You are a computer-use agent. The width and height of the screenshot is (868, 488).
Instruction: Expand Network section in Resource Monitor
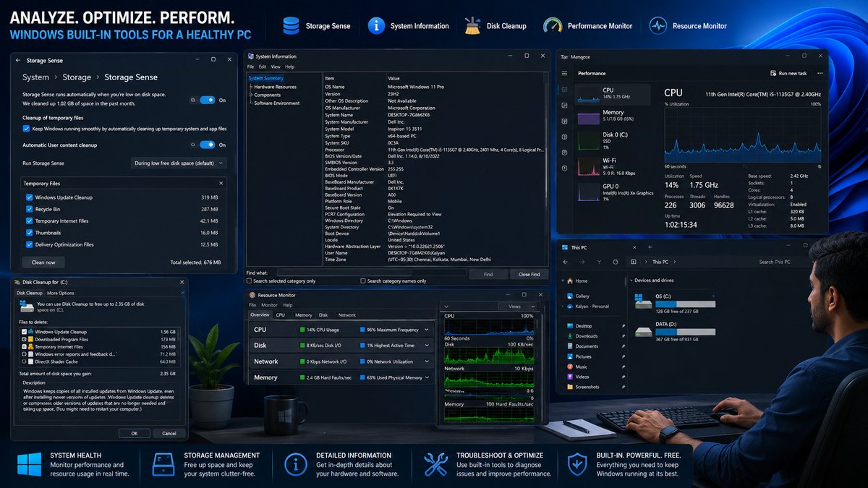(x=427, y=361)
